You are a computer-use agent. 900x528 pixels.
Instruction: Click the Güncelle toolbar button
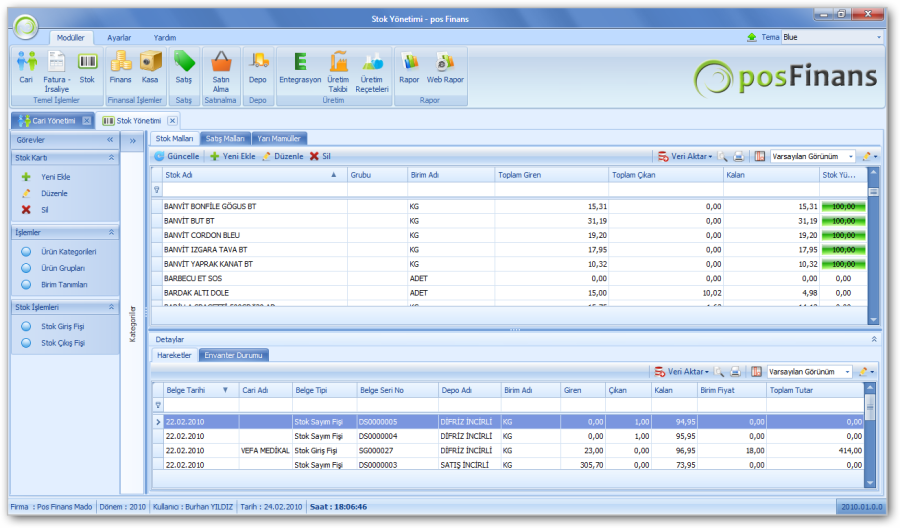[x=176, y=157]
